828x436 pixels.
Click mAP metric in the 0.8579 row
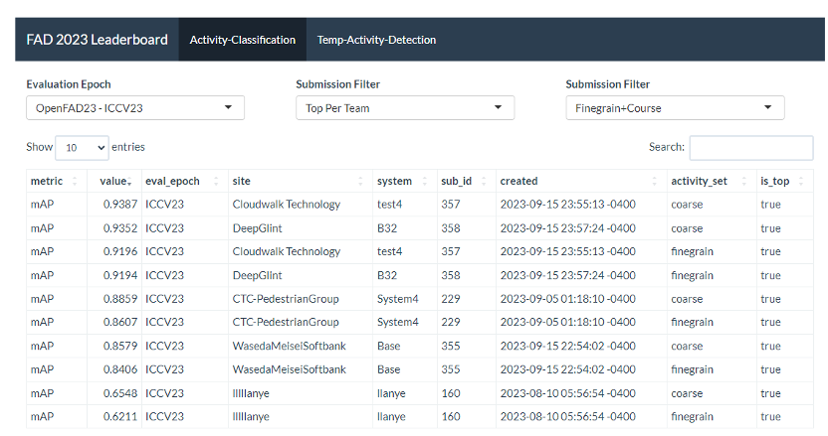[42, 346]
